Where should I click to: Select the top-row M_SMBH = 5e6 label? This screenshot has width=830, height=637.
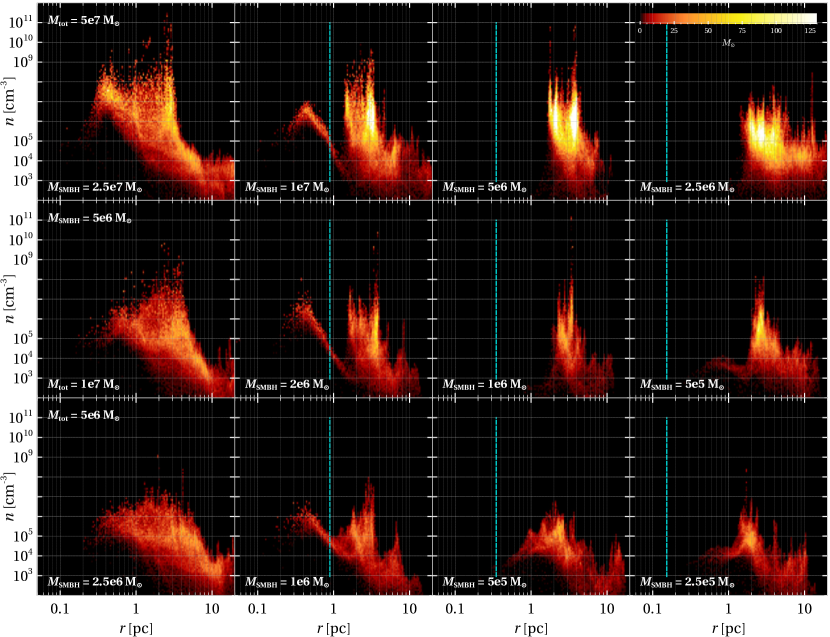point(485,187)
